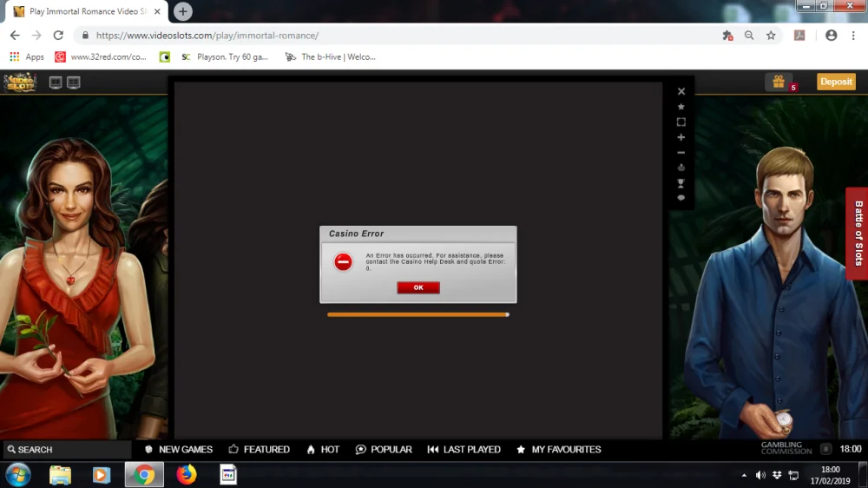Launch the media player from the taskbar

[102, 475]
